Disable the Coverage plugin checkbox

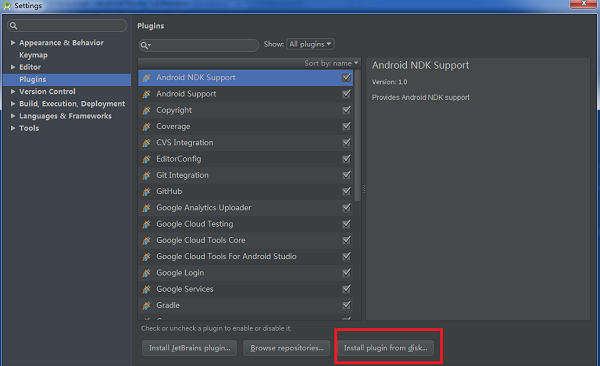point(346,126)
